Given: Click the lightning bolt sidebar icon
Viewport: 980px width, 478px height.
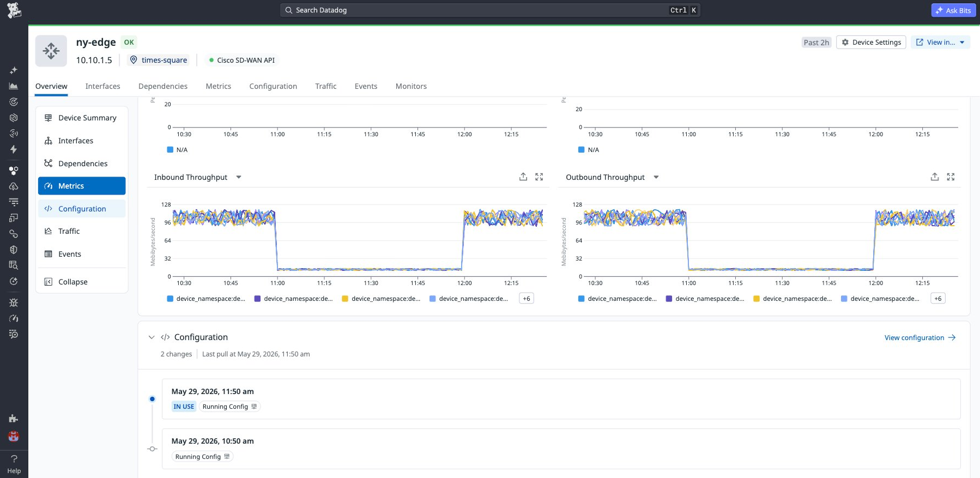Looking at the screenshot, I should pyautogui.click(x=14, y=149).
